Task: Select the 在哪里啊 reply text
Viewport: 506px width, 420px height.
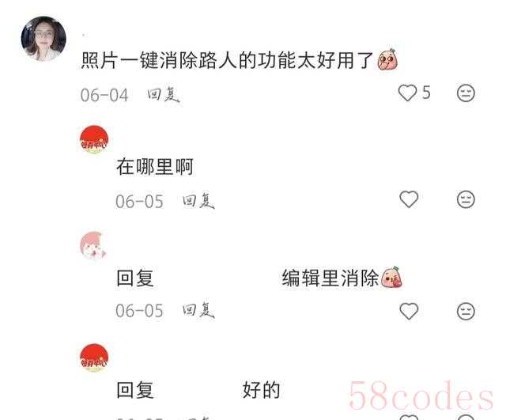Action: click(155, 167)
